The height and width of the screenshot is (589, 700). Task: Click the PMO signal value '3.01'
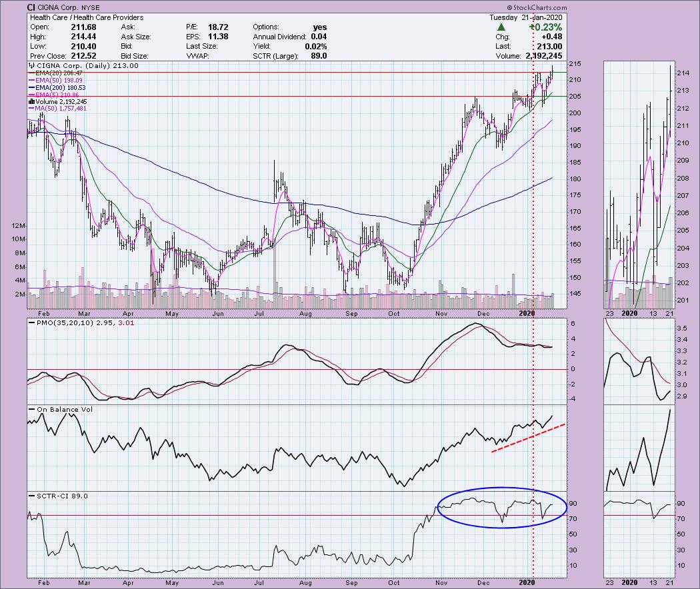(126, 322)
